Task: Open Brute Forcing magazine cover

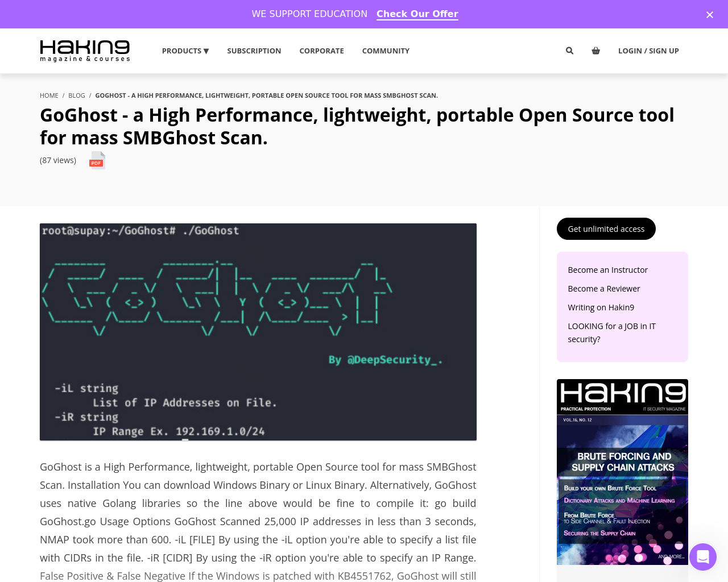Action: pos(622,472)
